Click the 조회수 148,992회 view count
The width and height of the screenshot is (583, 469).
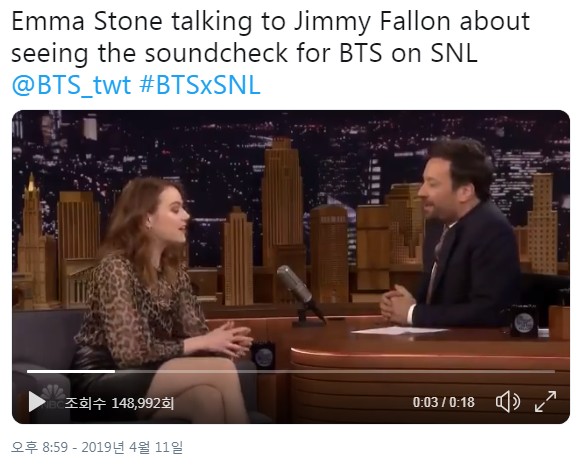[119, 403]
